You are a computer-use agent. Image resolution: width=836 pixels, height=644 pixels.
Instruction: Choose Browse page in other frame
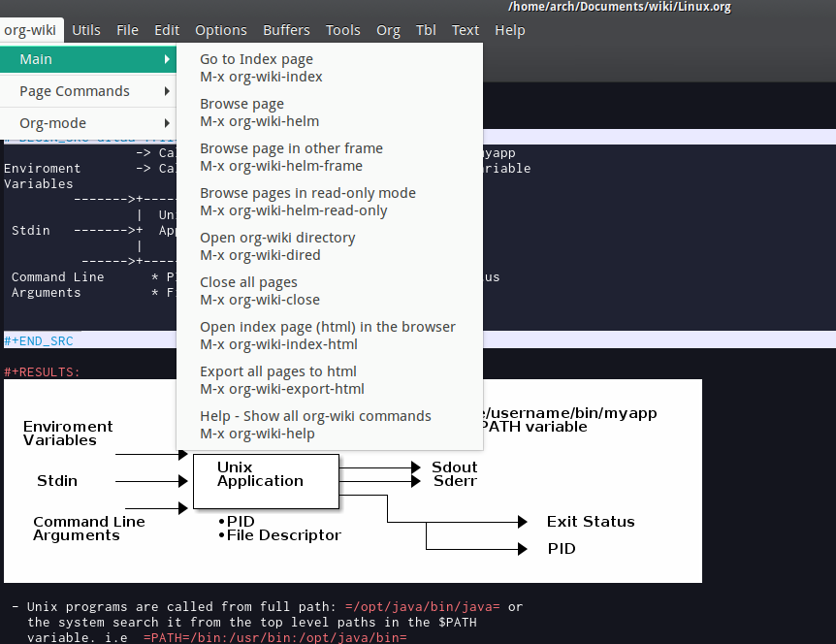330,157
